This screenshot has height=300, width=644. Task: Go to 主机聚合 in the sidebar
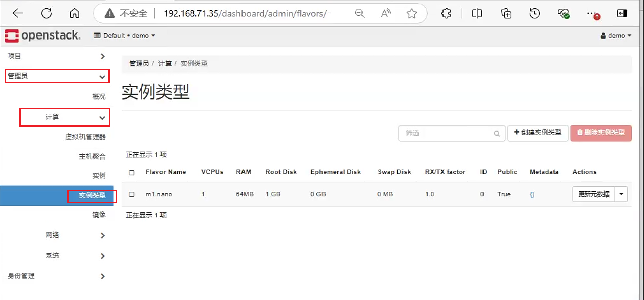pos(92,157)
